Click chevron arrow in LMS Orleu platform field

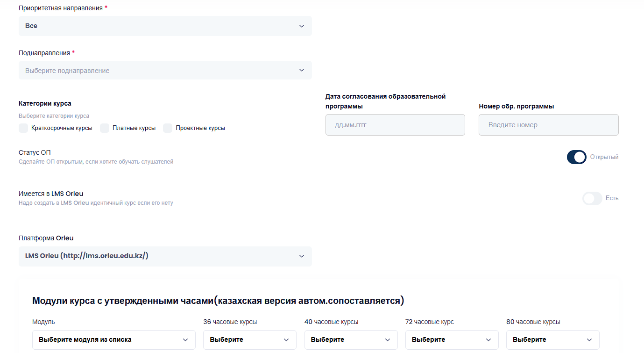pyautogui.click(x=302, y=256)
